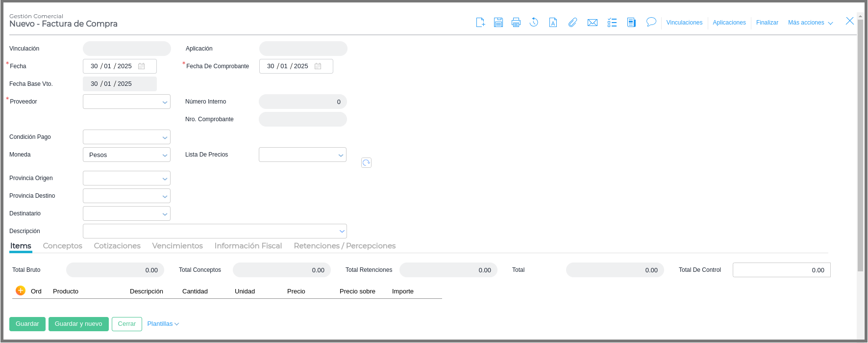The width and height of the screenshot is (868, 343).
Task: Click the Guardar button
Action: (27, 324)
